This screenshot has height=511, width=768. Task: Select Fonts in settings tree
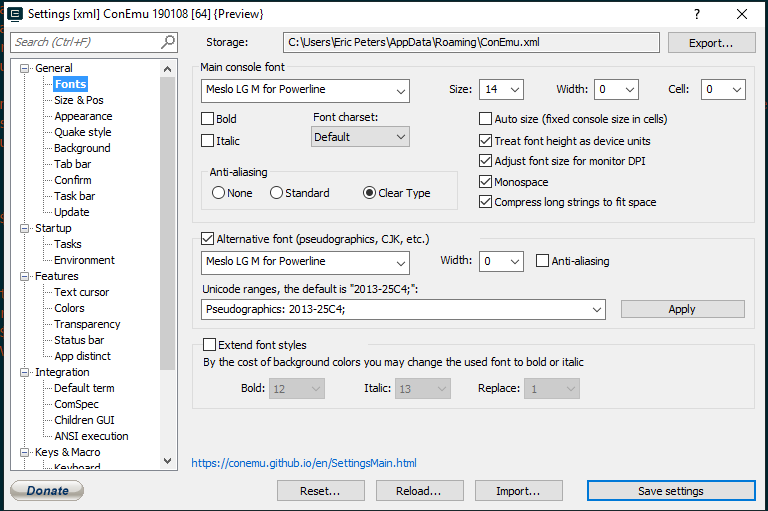click(x=71, y=84)
